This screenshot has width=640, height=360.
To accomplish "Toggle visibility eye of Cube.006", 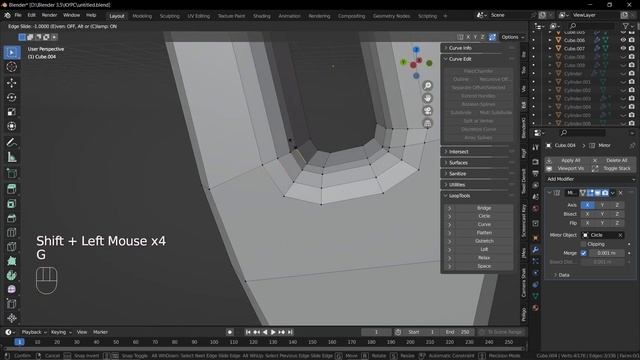I will 623,40.
